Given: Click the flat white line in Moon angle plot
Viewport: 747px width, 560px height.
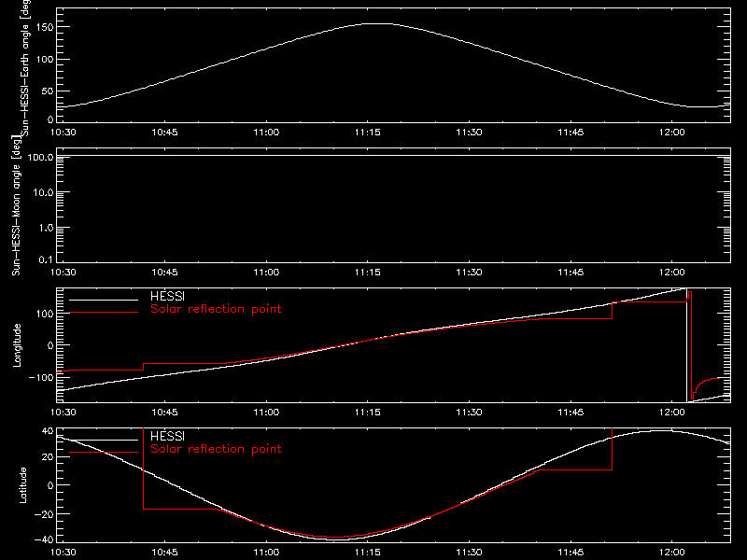Looking at the screenshot, I should (x=393, y=156).
